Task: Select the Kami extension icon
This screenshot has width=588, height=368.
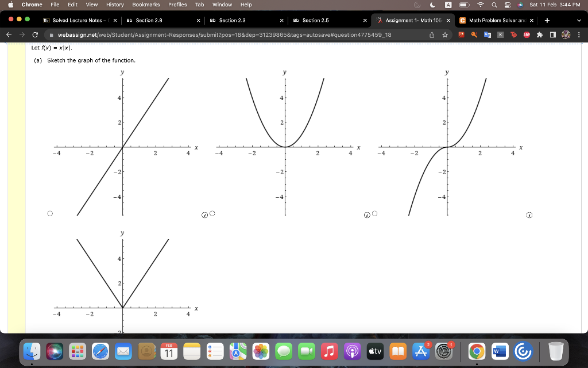Action: click(500, 35)
